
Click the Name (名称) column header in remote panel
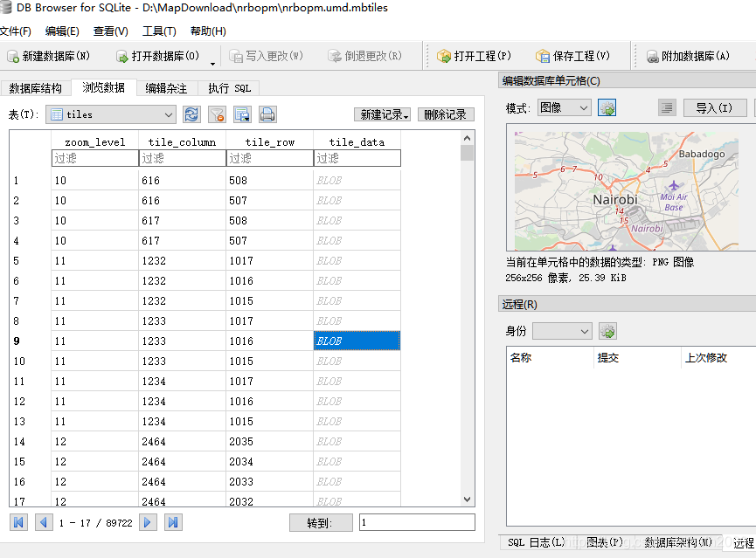pyautogui.click(x=550, y=357)
